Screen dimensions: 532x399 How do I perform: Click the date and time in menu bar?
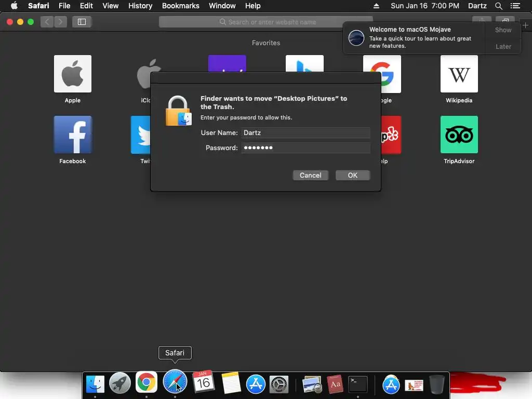click(x=425, y=6)
